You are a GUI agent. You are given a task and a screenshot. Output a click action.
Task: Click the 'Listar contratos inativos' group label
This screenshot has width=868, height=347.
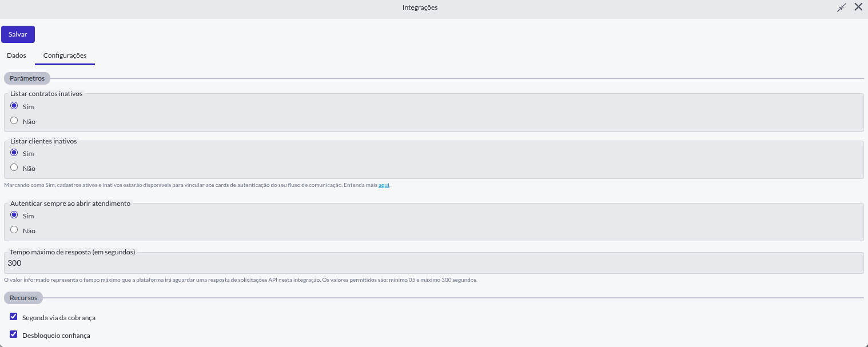pyautogui.click(x=46, y=94)
